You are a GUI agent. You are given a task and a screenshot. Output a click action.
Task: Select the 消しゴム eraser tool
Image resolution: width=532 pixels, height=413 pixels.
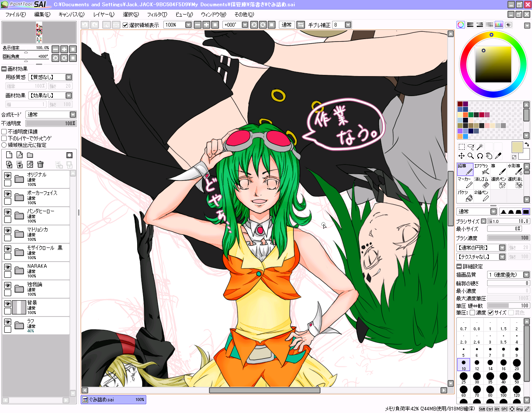pos(482,183)
